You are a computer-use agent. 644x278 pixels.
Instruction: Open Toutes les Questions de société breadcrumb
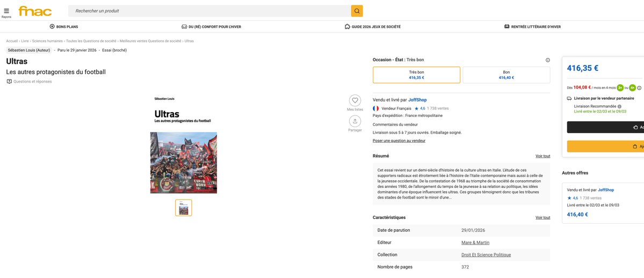pos(91,41)
